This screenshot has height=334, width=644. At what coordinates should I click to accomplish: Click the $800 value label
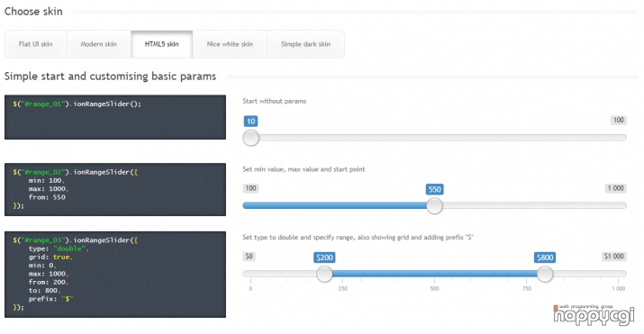click(545, 257)
